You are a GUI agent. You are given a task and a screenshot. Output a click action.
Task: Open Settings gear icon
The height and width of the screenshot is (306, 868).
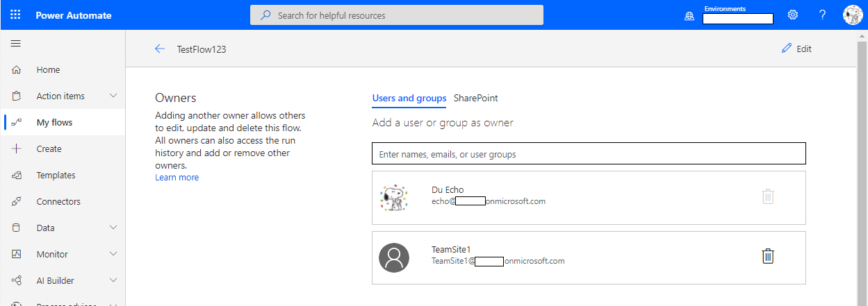tap(792, 15)
